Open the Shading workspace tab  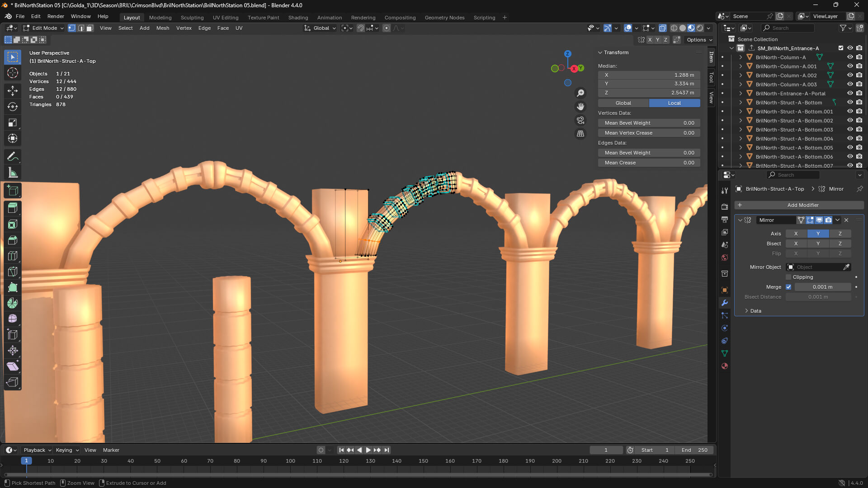298,18
